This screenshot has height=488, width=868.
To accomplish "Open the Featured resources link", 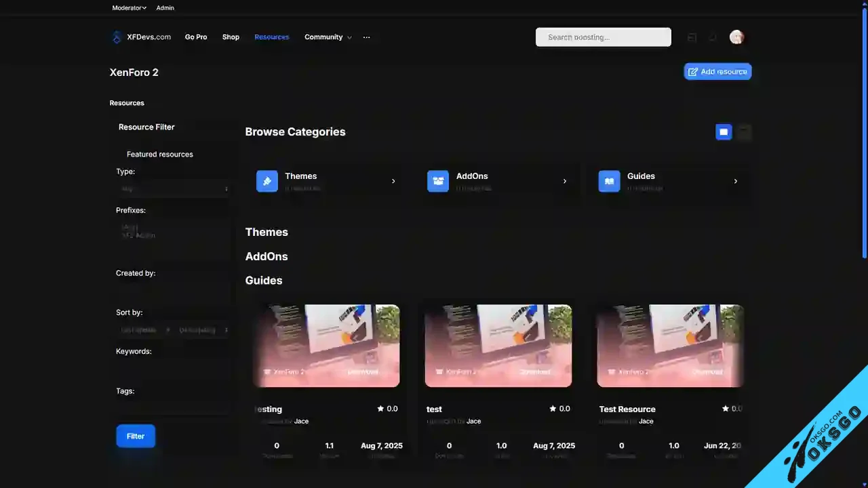I will click(x=160, y=154).
